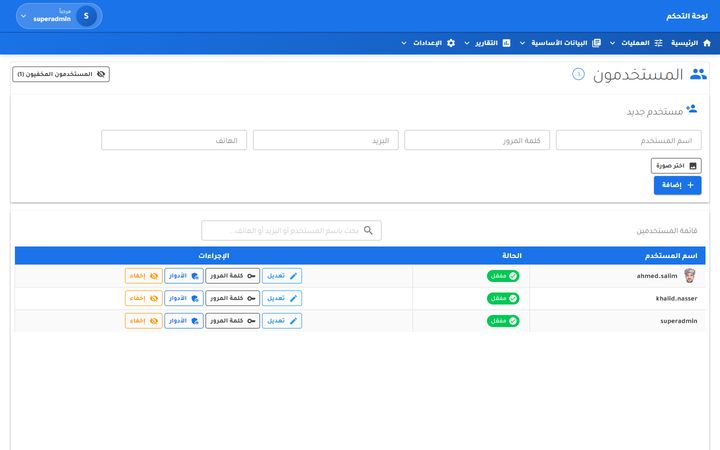720x450 pixels.
Task: Click the roles shield icon for khalid.nasser
Action: coord(195,298)
